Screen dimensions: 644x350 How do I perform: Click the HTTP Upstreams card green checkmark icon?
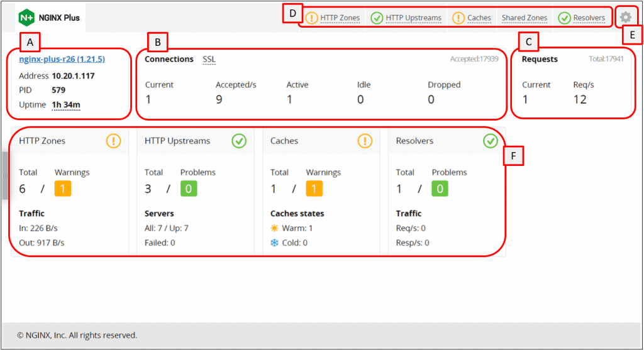pos(239,141)
